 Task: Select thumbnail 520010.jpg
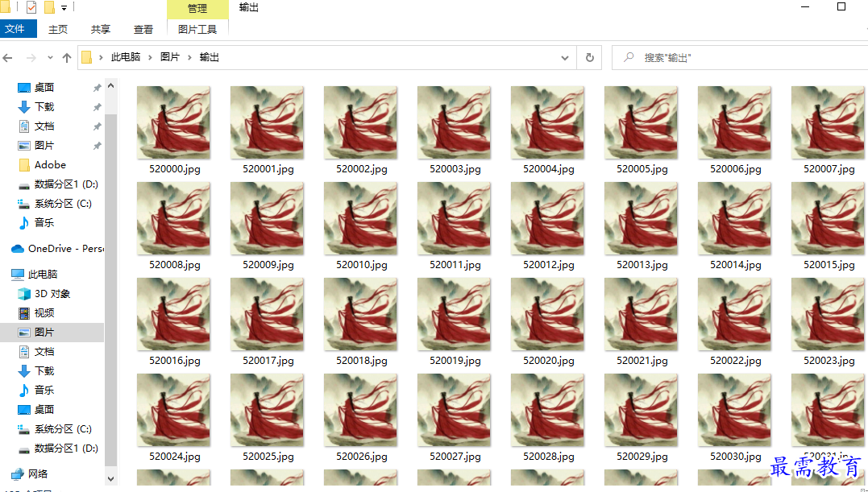[x=360, y=218]
